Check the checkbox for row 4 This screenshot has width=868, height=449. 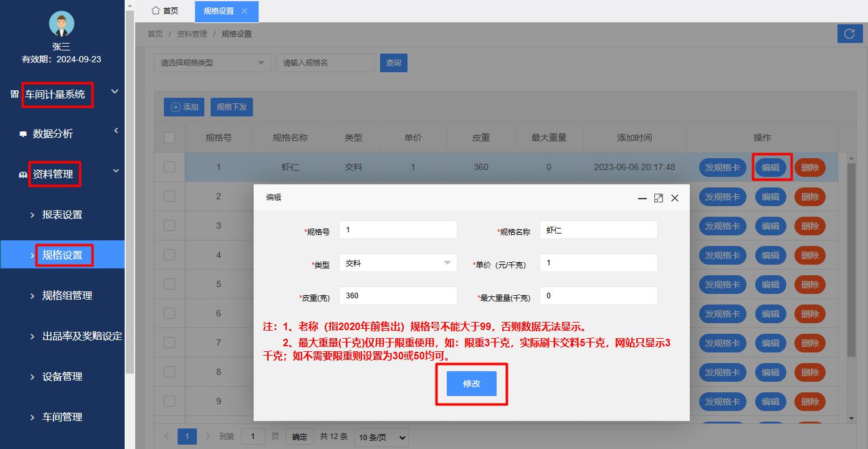tap(169, 255)
